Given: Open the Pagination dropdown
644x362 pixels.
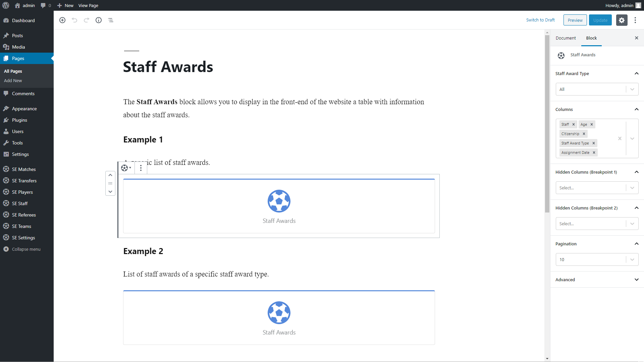Looking at the screenshot, I should (x=597, y=259).
